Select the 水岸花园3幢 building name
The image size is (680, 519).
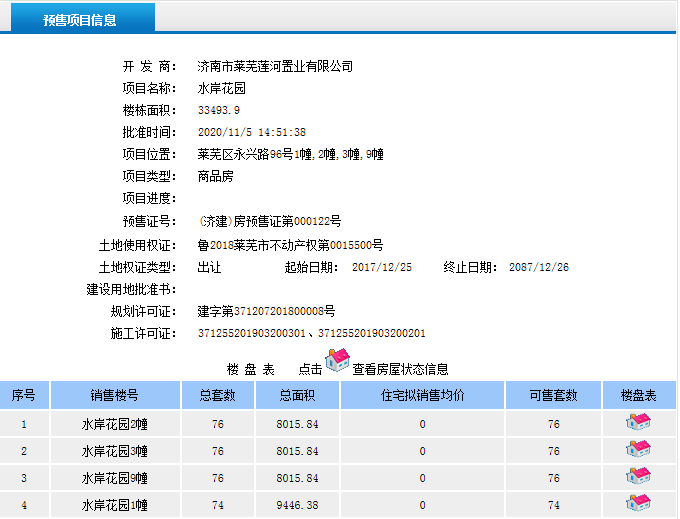[x=115, y=451]
